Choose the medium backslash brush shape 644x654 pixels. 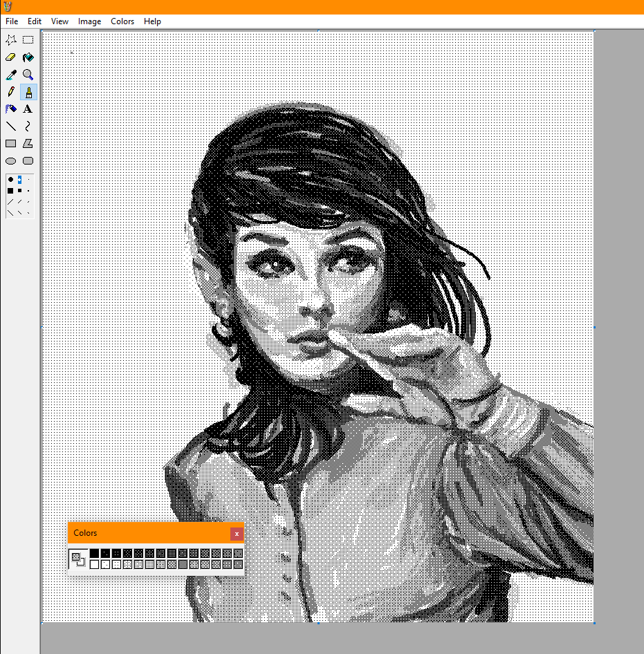click(x=19, y=213)
